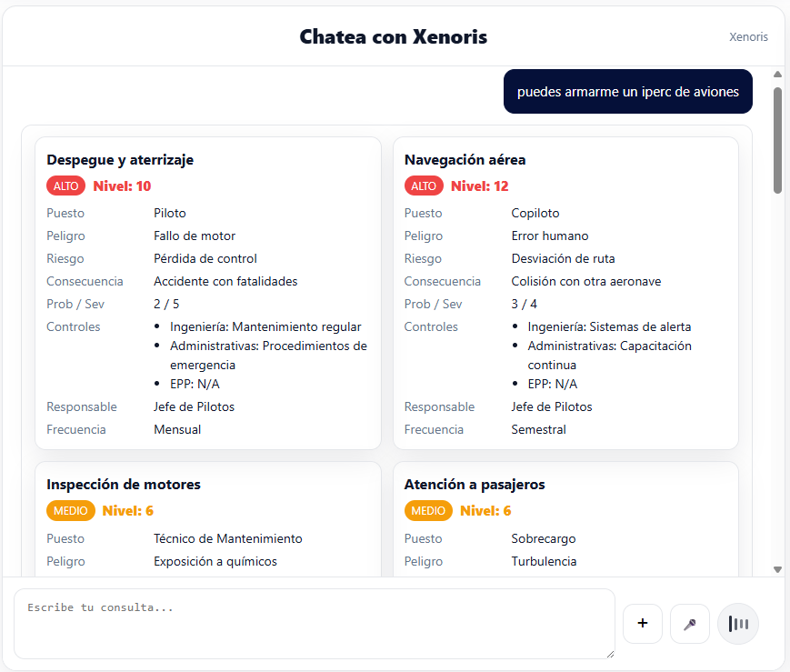
Task: Activate the microphone voice input button
Action: click(x=690, y=624)
